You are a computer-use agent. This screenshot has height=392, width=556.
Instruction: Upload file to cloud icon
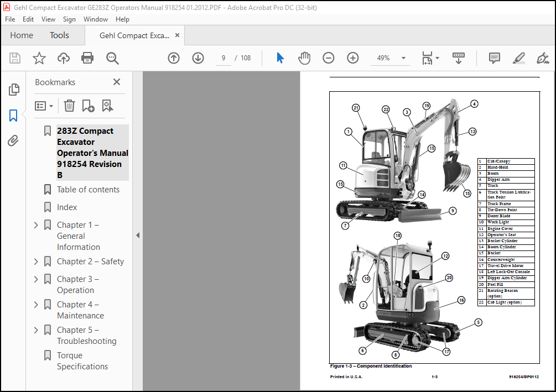coord(64,58)
